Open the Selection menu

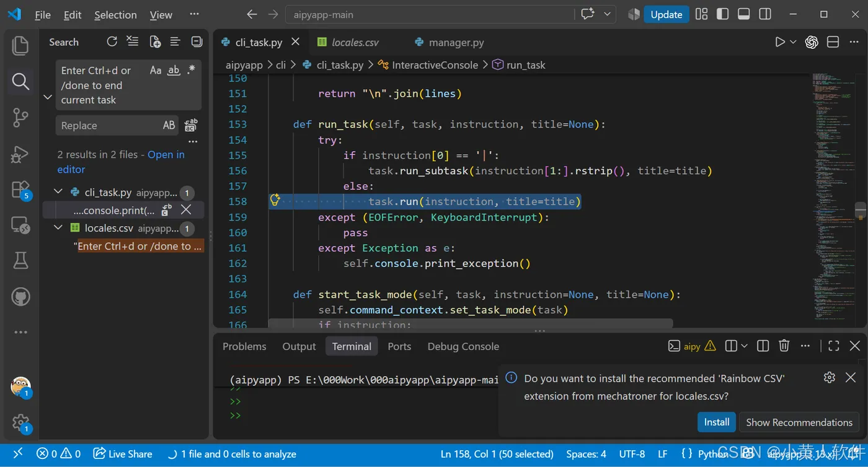[115, 15]
